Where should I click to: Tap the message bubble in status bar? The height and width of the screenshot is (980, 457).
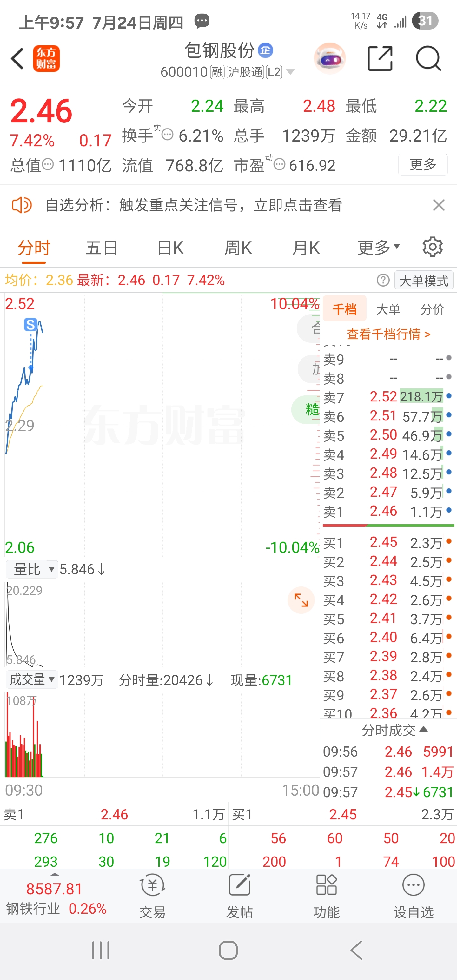tap(202, 21)
